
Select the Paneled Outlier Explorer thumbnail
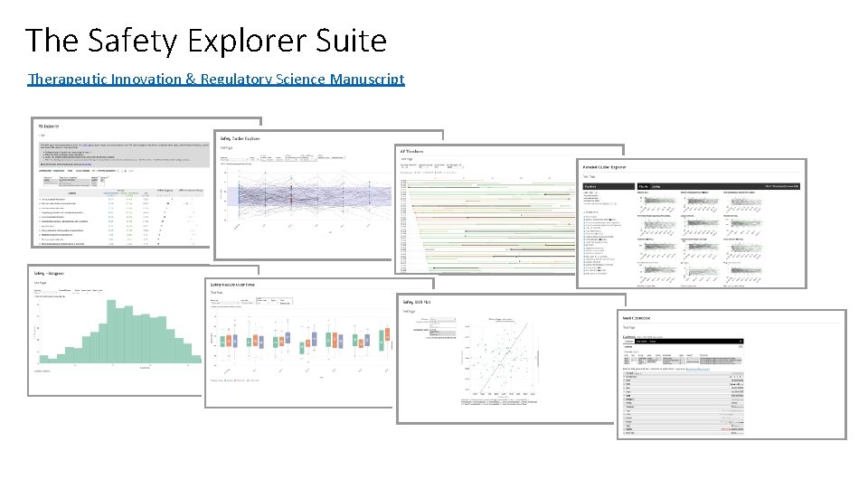click(x=692, y=223)
